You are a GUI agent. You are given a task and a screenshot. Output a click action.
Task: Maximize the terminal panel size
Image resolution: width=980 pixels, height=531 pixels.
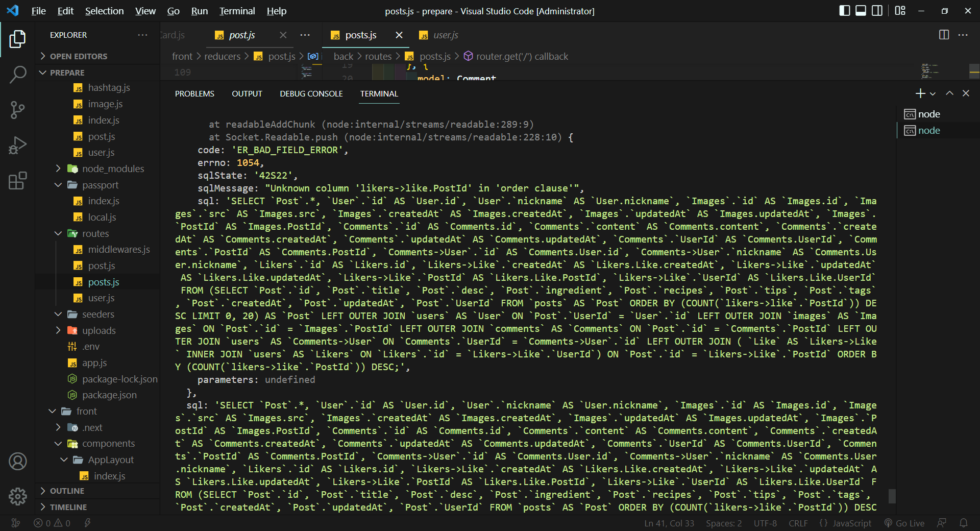[949, 93]
